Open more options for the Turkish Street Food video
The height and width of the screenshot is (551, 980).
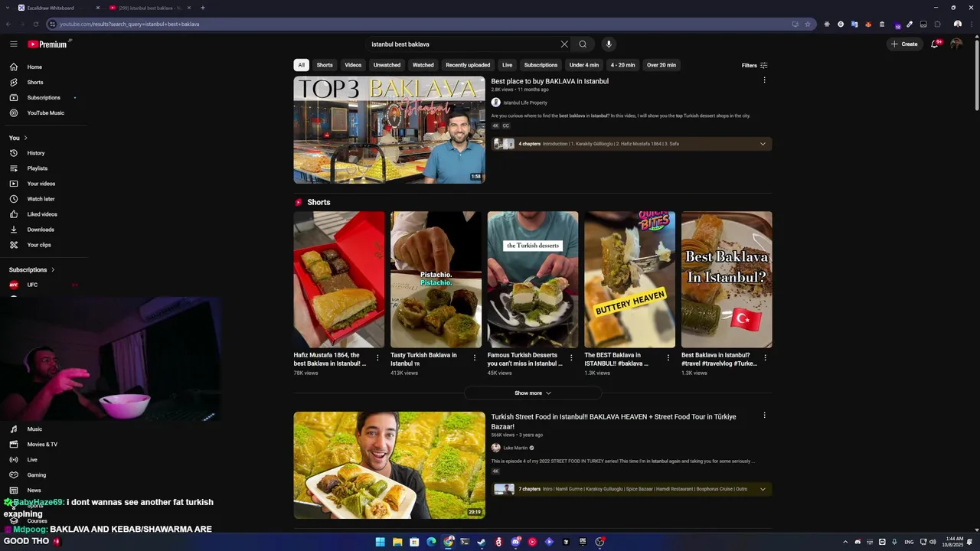[764, 416]
